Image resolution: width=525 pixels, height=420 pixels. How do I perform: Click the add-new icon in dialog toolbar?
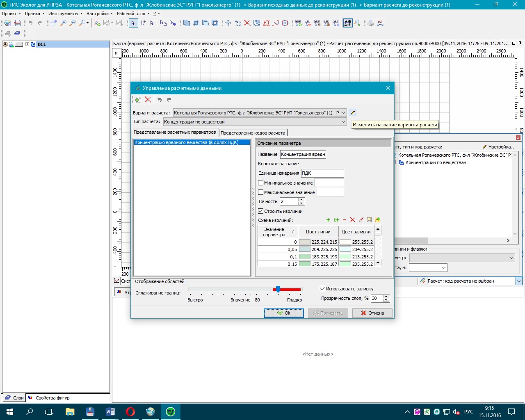tap(138, 100)
